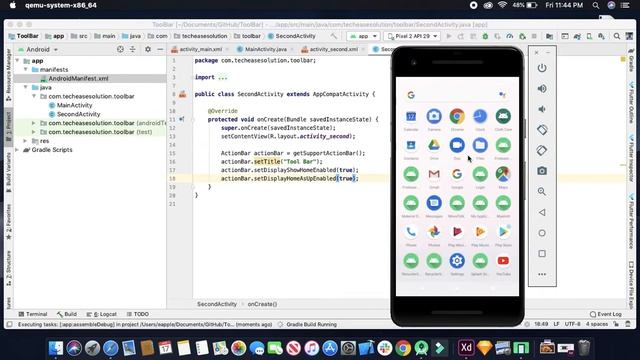Open the Play Store app in emulator
Screen dimensions: 640x360
(503, 232)
